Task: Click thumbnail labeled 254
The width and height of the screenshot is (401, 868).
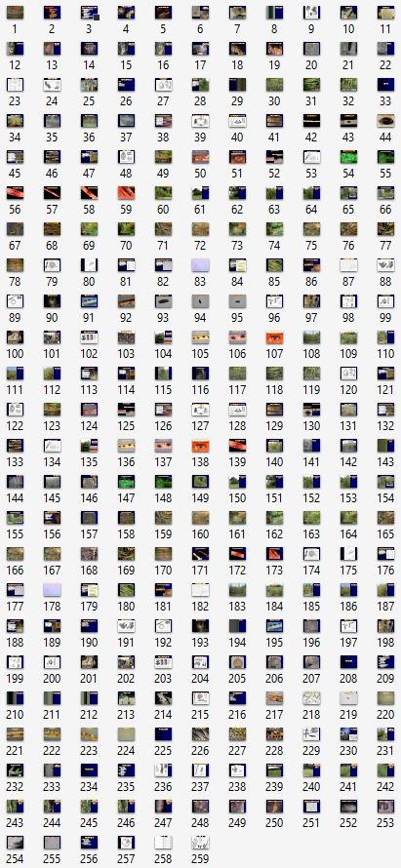Action: tap(15, 842)
